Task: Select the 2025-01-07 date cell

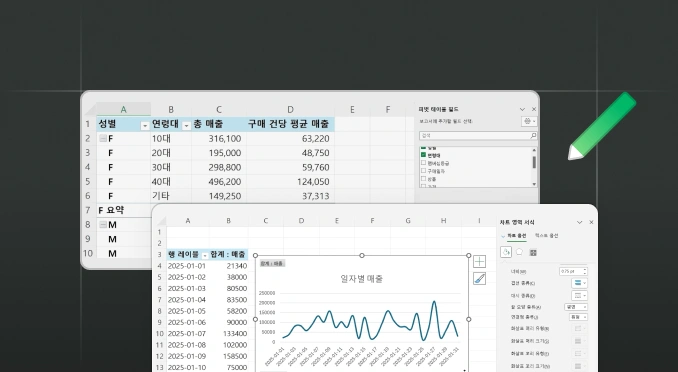Action: [188, 334]
